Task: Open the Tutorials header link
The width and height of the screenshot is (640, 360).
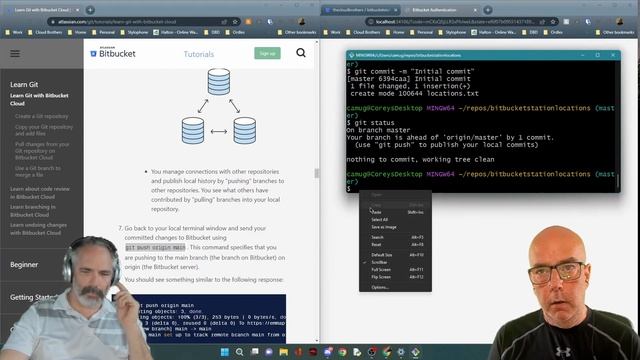Action: pyautogui.click(x=199, y=54)
